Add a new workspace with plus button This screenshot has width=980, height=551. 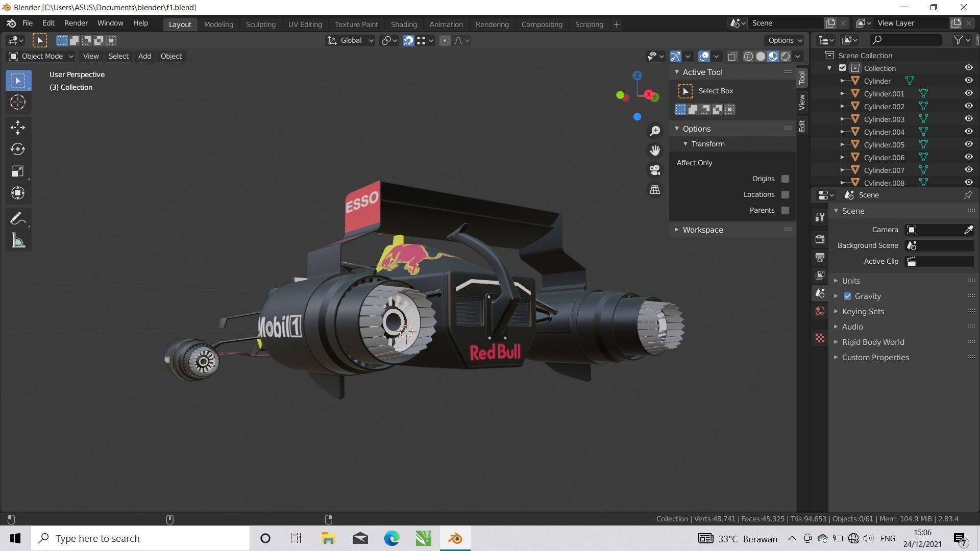tap(617, 24)
